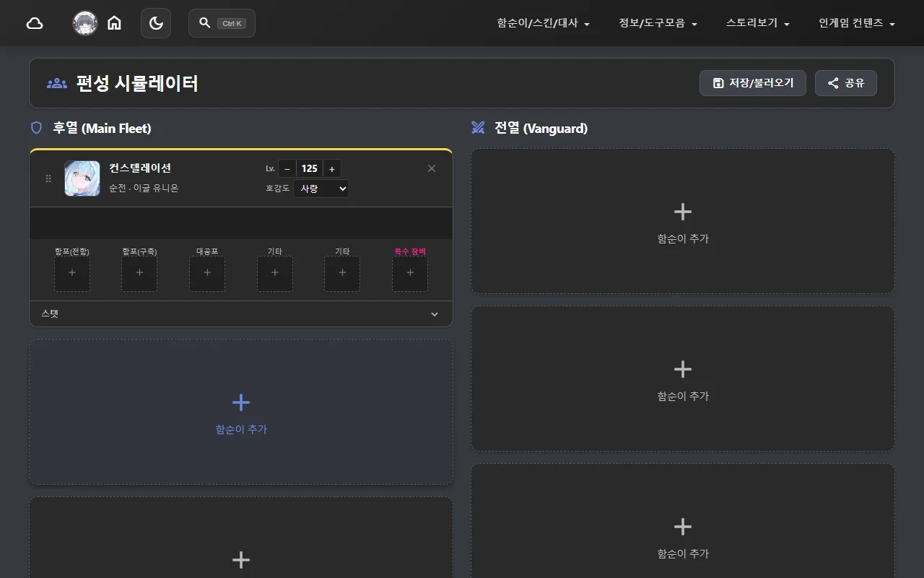Click the crossed swords icon next to 전열
Viewport: 924px width, 578px height.
click(478, 128)
